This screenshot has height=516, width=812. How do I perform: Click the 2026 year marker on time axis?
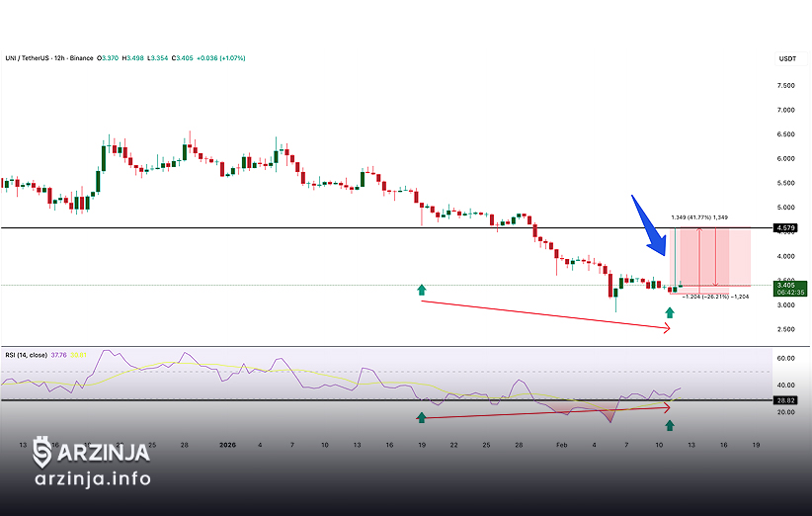point(226,446)
